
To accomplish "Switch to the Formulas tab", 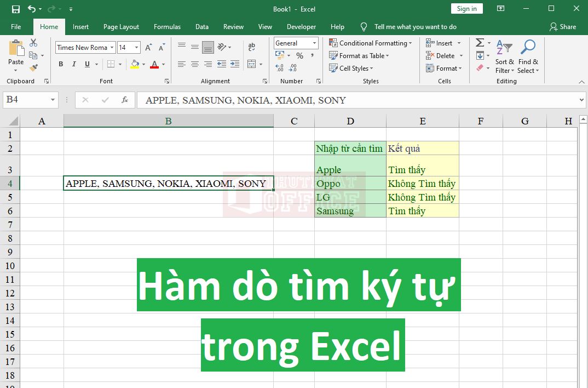I will (167, 27).
